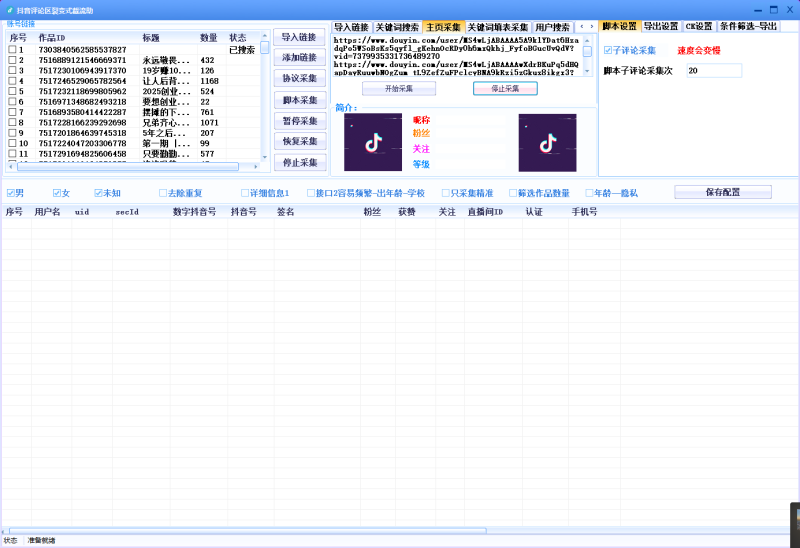The width and height of the screenshot is (800, 548).
Task: Click the 添加链接 button
Action: (x=299, y=58)
